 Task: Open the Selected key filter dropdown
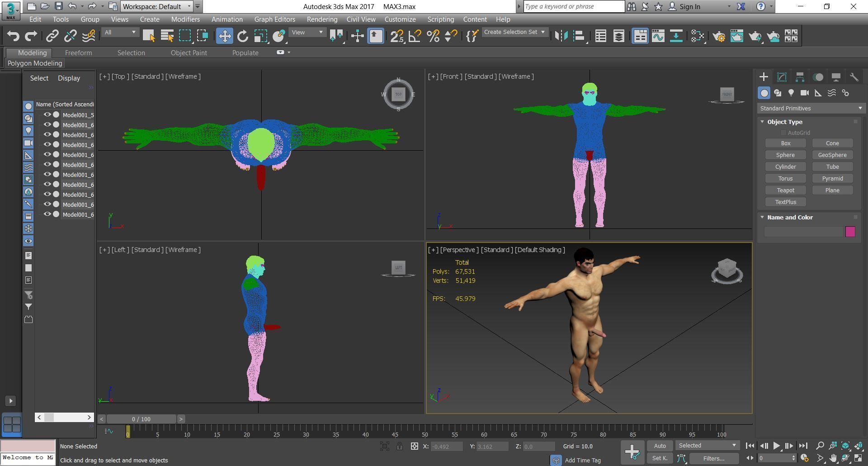click(x=708, y=446)
